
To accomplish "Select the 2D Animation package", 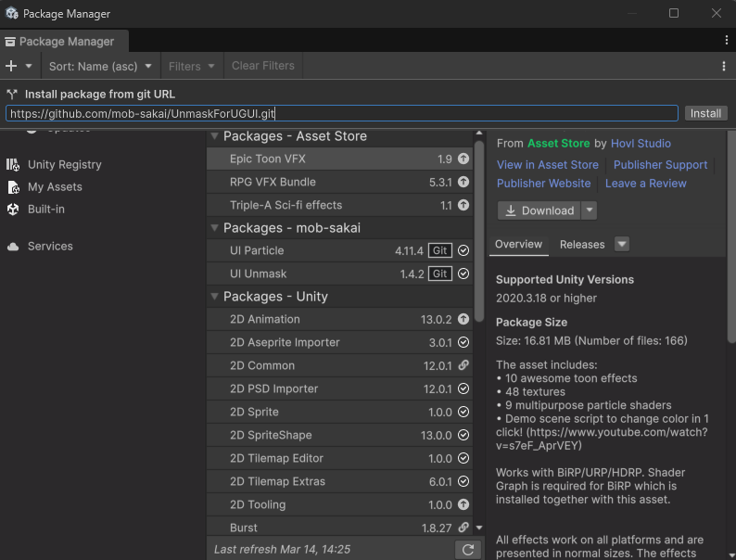I will (x=339, y=319).
